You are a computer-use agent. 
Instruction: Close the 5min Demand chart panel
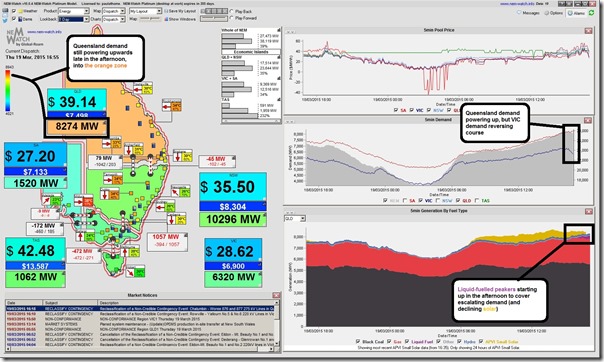[588, 120]
